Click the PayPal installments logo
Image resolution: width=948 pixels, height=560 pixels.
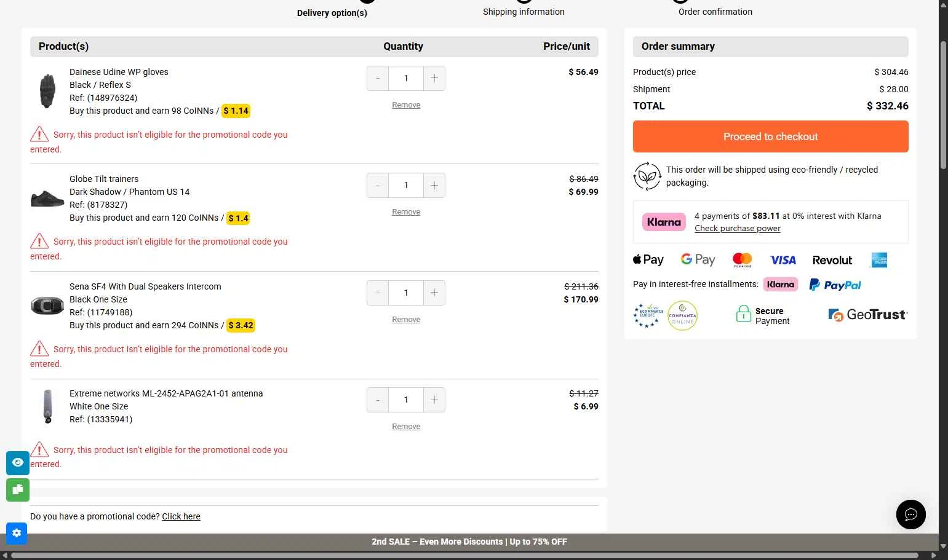pyautogui.click(x=835, y=285)
